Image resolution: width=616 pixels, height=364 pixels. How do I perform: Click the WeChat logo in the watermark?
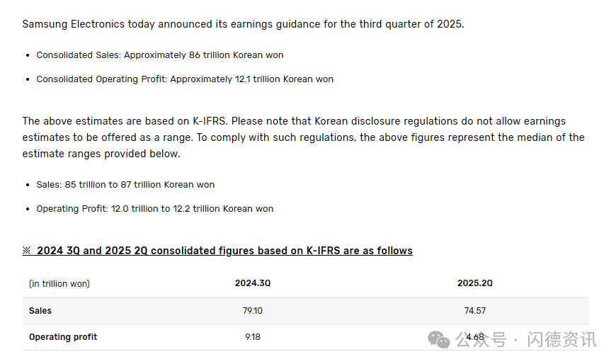[438, 340]
